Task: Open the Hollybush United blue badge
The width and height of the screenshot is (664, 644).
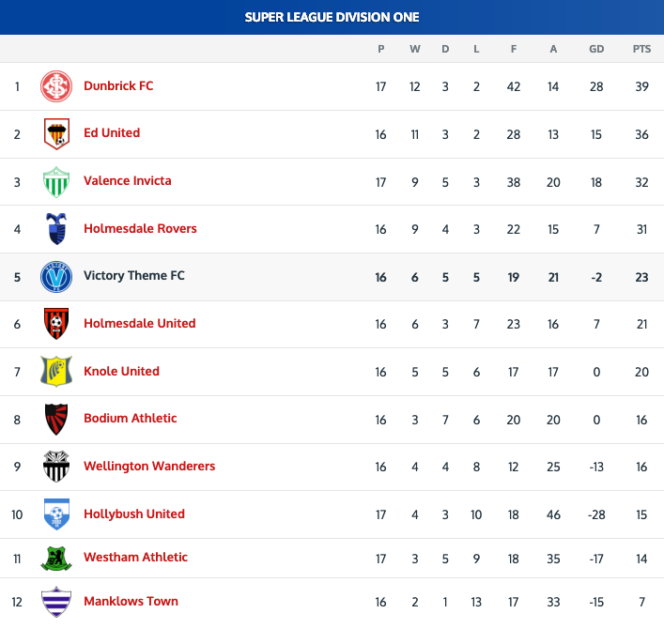Action: [56, 514]
